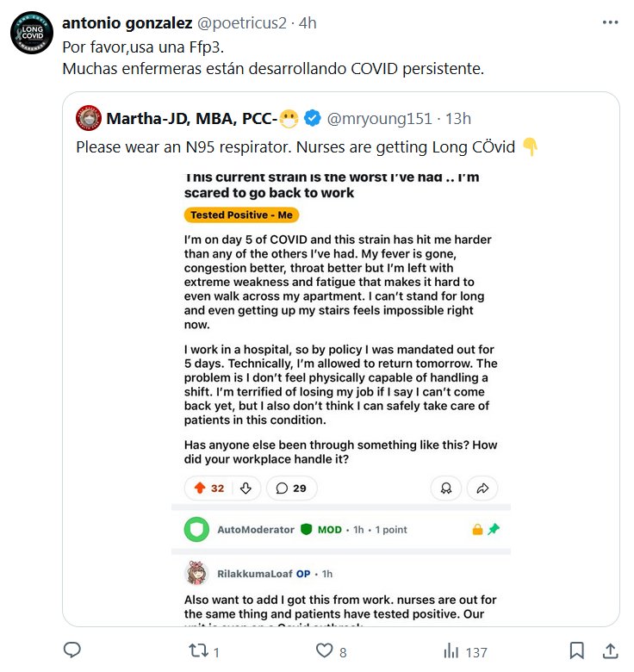Open the 29 comments bubble in screenshot

(291, 488)
